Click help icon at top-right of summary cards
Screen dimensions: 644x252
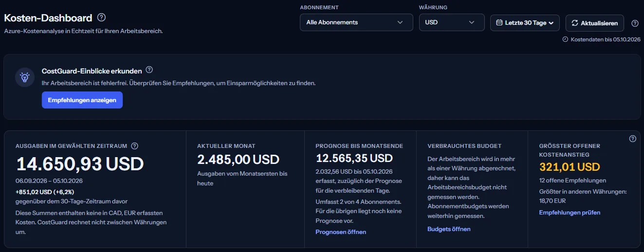[633, 139]
